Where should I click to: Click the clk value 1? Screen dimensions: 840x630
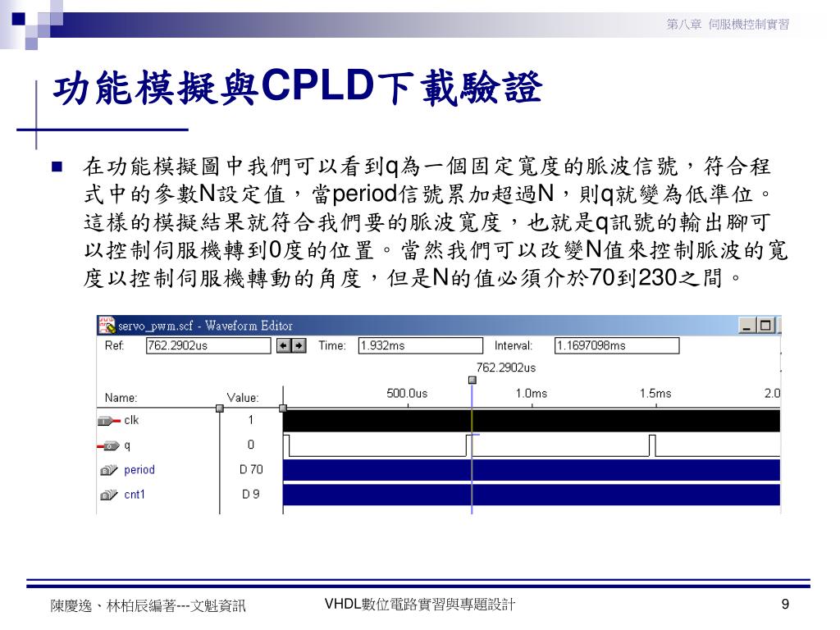pyautogui.click(x=251, y=420)
